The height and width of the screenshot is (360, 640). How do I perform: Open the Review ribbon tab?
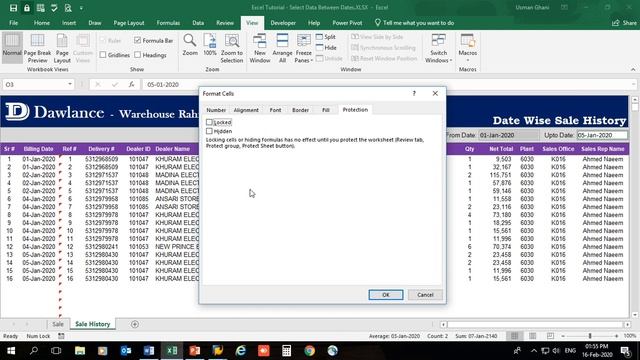[225, 23]
